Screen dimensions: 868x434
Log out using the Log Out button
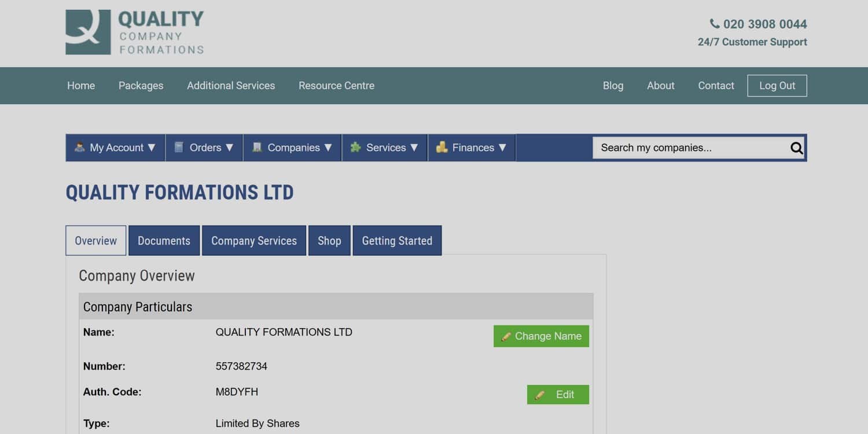tap(777, 86)
